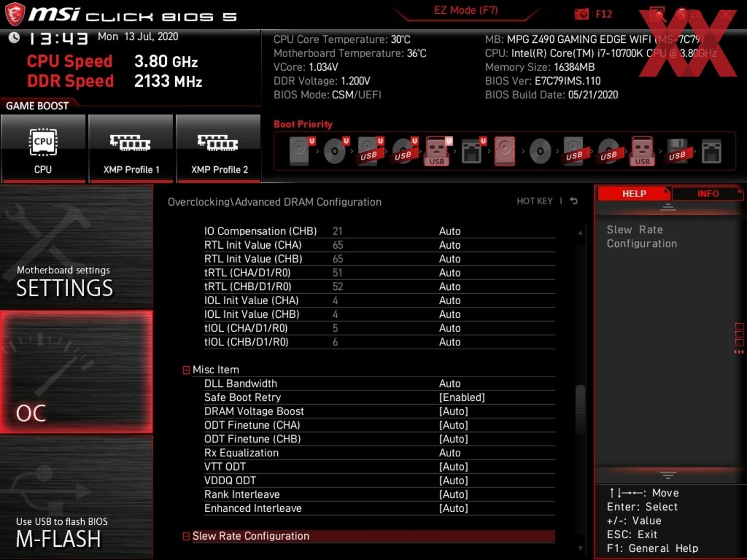
Task: Select tRTL (CHA/D1/R0) Auto field
Action: point(450,273)
